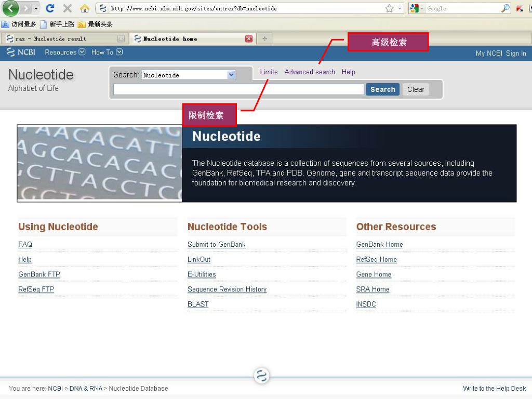The image size is (532, 399).
Task: Click the browser Forward arrow button
Action: [26, 8]
